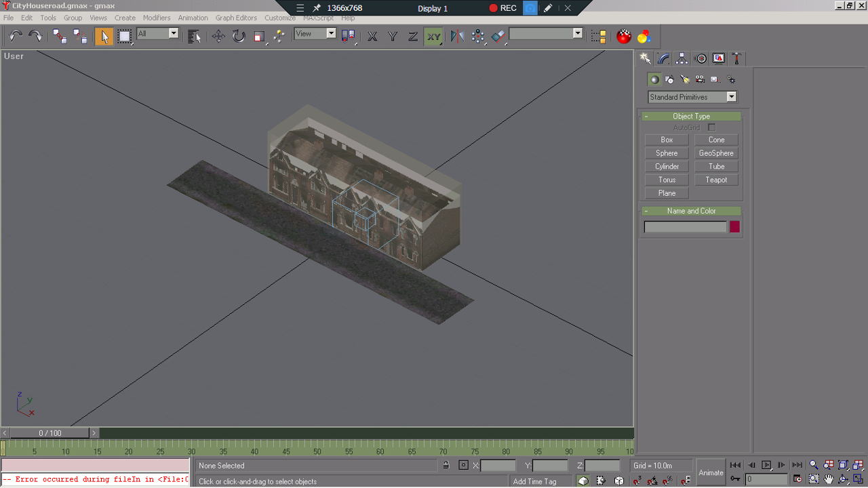Open the Select by Name list icon
The width and height of the screenshot is (868, 488).
point(195,37)
